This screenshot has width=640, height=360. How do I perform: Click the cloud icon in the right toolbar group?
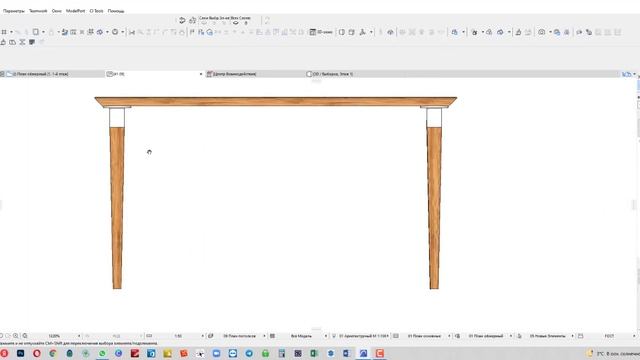[x=500, y=32]
